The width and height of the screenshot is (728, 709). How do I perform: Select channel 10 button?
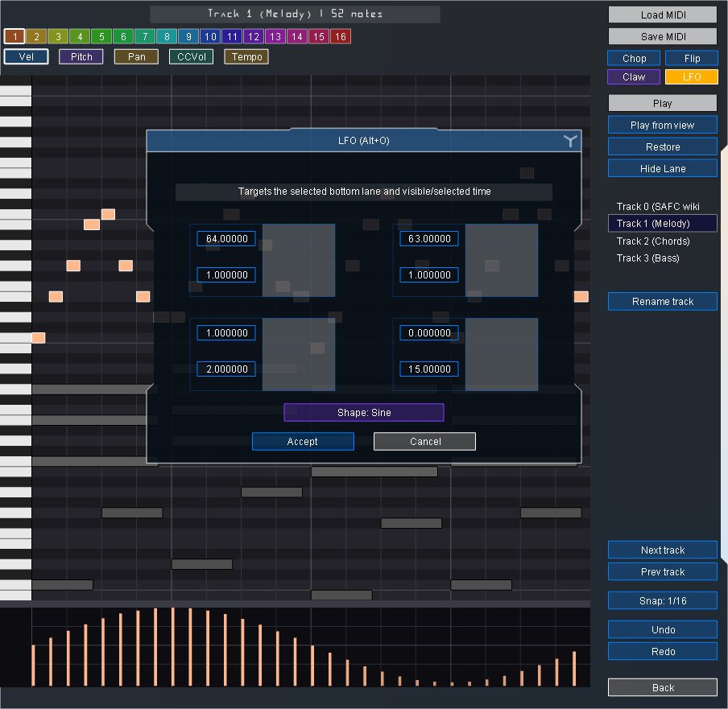pos(210,36)
